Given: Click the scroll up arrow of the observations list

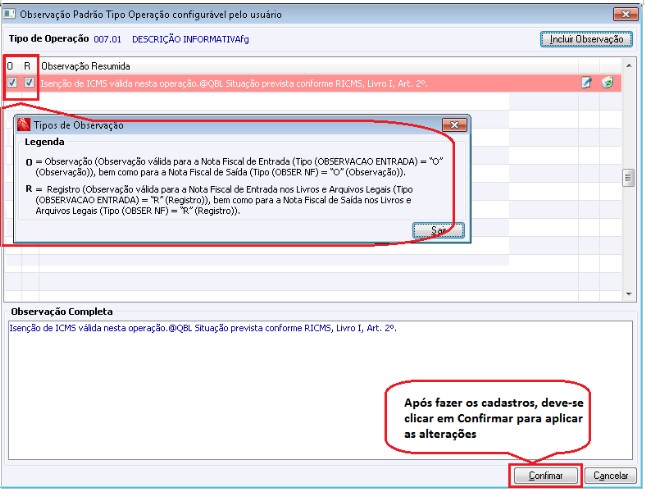Looking at the screenshot, I should (629, 66).
